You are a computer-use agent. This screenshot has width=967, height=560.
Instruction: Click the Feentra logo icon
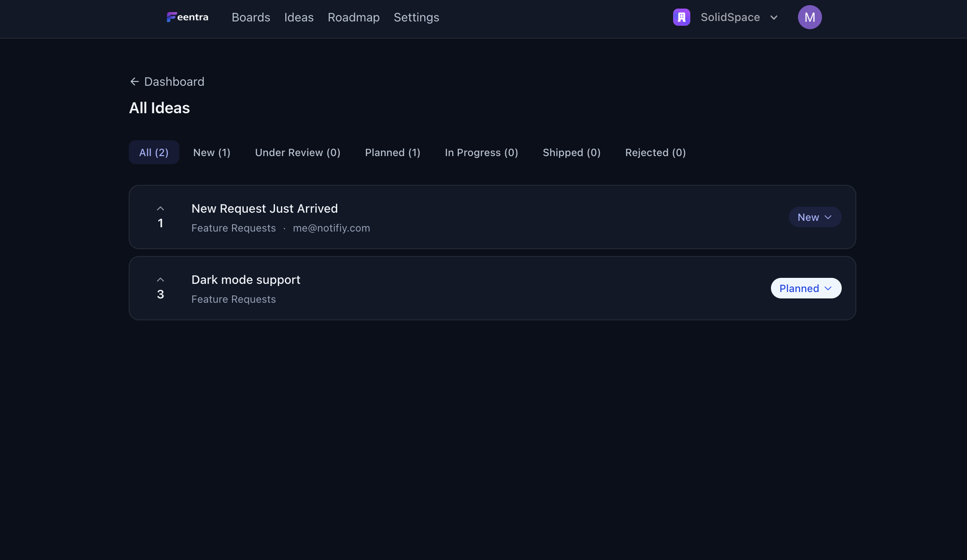pyautogui.click(x=172, y=17)
